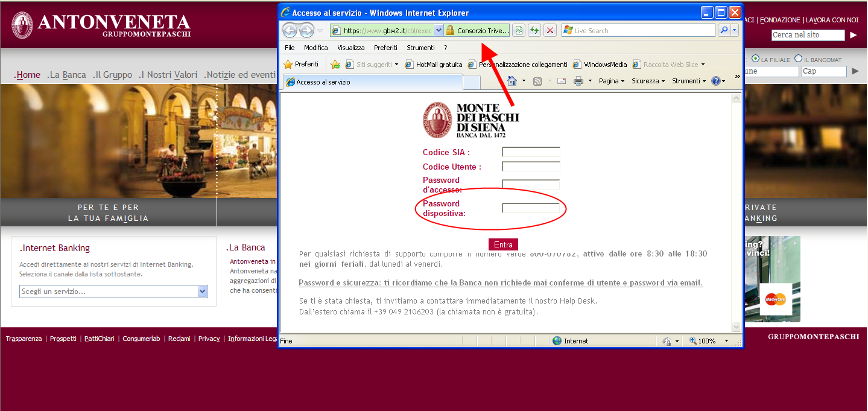The height and width of the screenshot is (411, 868).
Task: Click the Password e sicurezza notice link
Action: pos(501,283)
